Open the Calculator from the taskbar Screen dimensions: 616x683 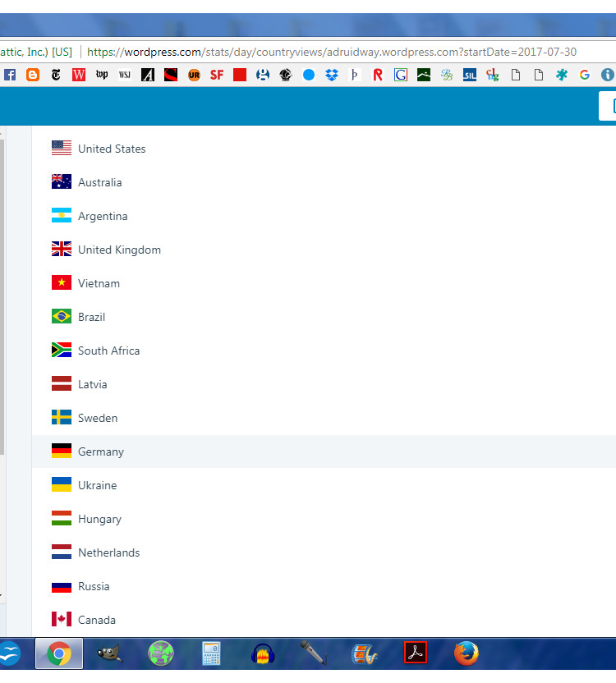[212, 654]
